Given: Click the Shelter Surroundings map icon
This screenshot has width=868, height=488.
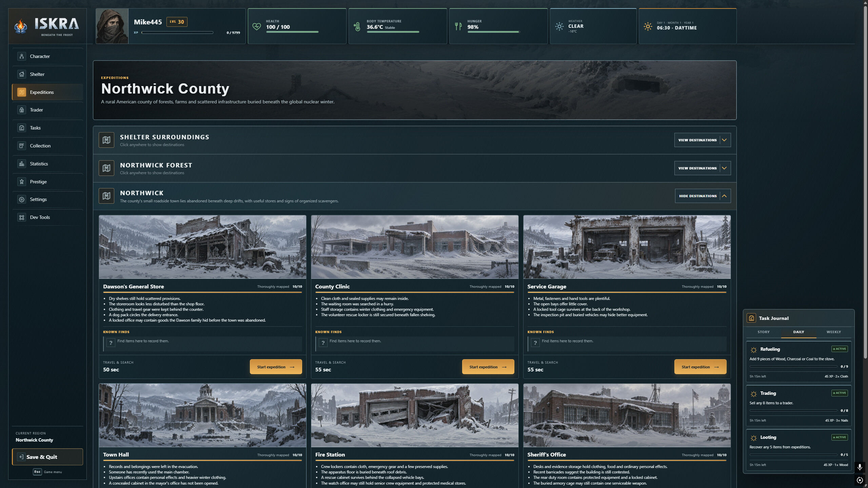Looking at the screenshot, I should point(106,140).
